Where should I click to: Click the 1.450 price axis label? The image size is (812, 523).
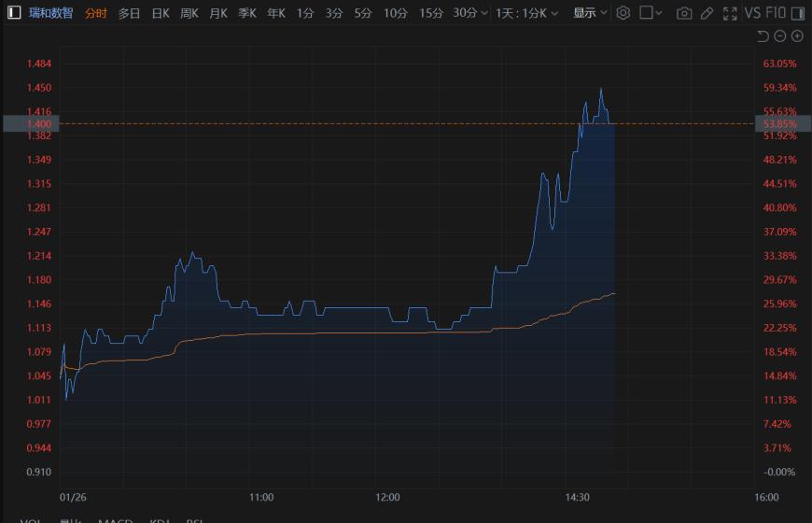click(x=39, y=88)
